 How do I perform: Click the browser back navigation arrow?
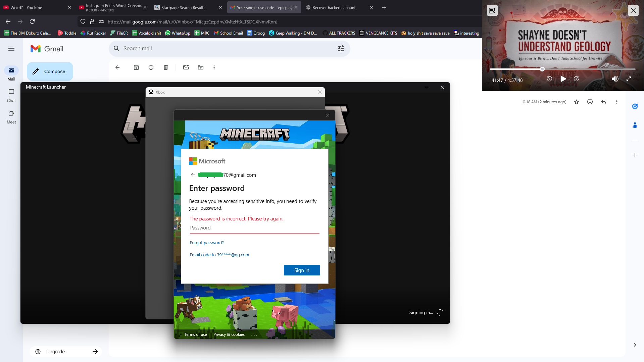[8, 21]
